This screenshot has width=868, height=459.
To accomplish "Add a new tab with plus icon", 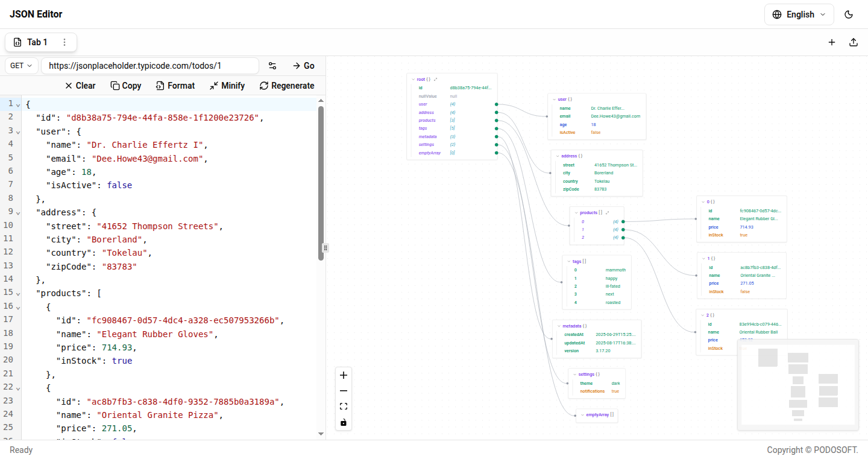I will [832, 42].
